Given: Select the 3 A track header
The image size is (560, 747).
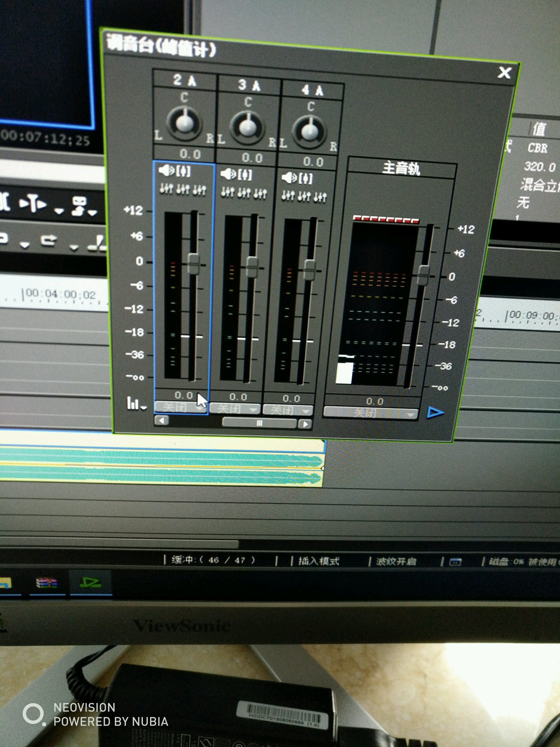Looking at the screenshot, I should (x=249, y=85).
